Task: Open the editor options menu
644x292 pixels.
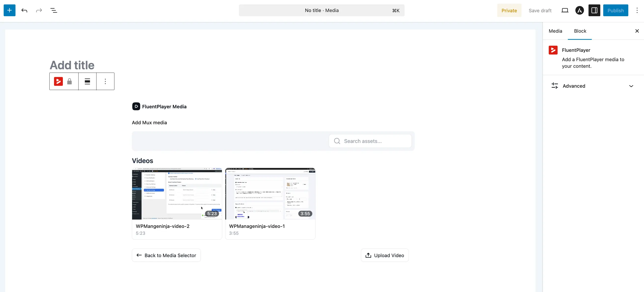Action: point(637,10)
